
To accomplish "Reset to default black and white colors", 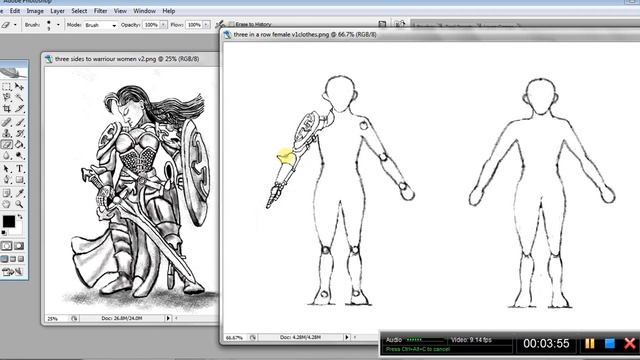I will 4,233.
